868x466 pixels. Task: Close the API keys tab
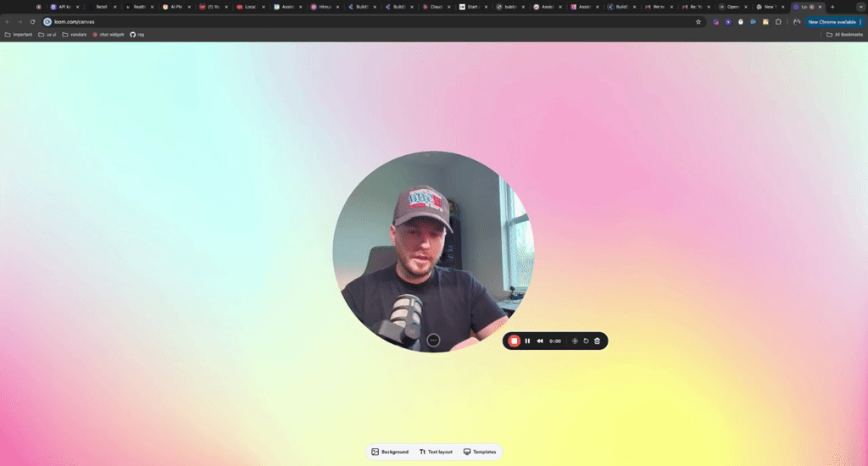click(77, 7)
